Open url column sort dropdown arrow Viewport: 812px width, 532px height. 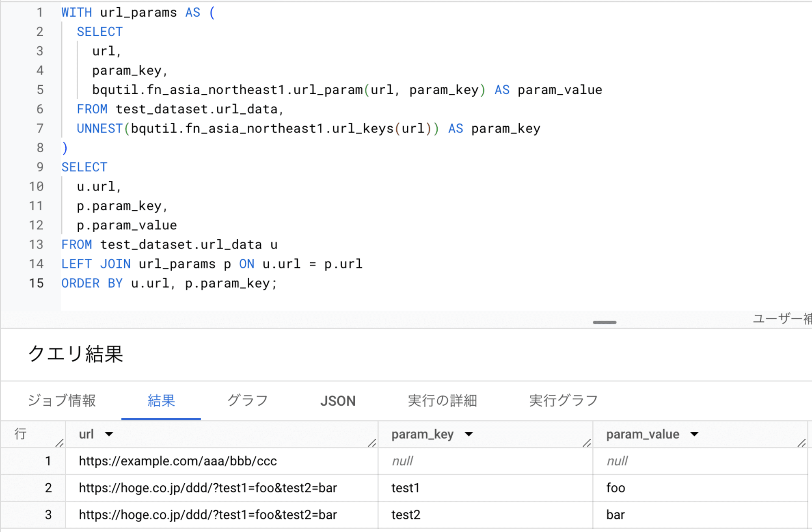point(109,434)
